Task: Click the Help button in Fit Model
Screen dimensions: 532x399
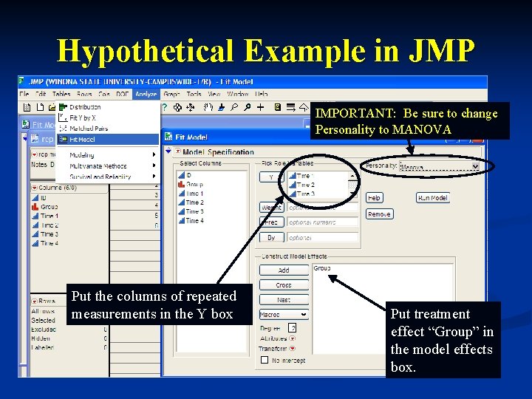Action: click(x=374, y=198)
